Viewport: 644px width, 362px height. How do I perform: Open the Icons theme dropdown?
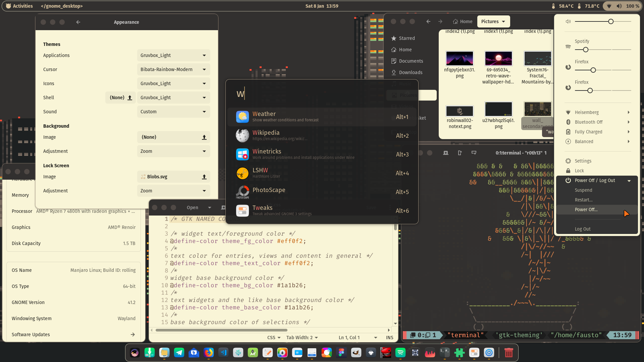(174, 83)
